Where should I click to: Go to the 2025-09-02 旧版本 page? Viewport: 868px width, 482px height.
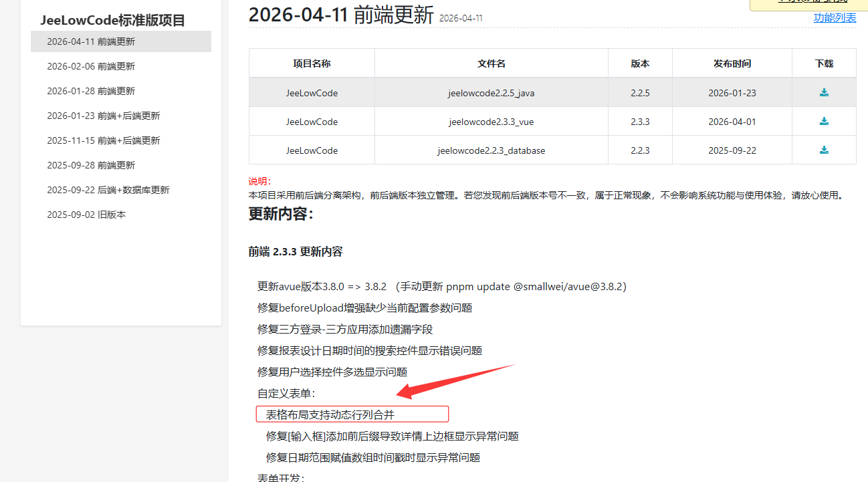pyautogui.click(x=86, y=215)
